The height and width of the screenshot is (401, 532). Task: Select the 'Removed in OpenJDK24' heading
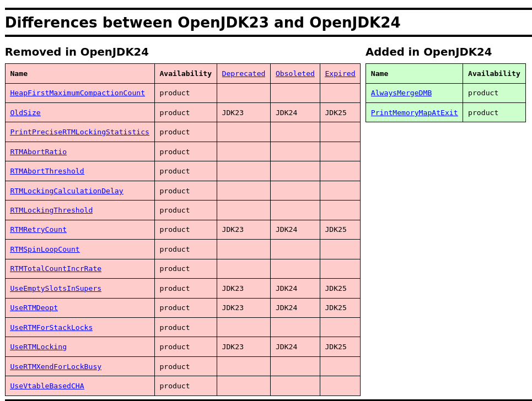coord(77,52)
